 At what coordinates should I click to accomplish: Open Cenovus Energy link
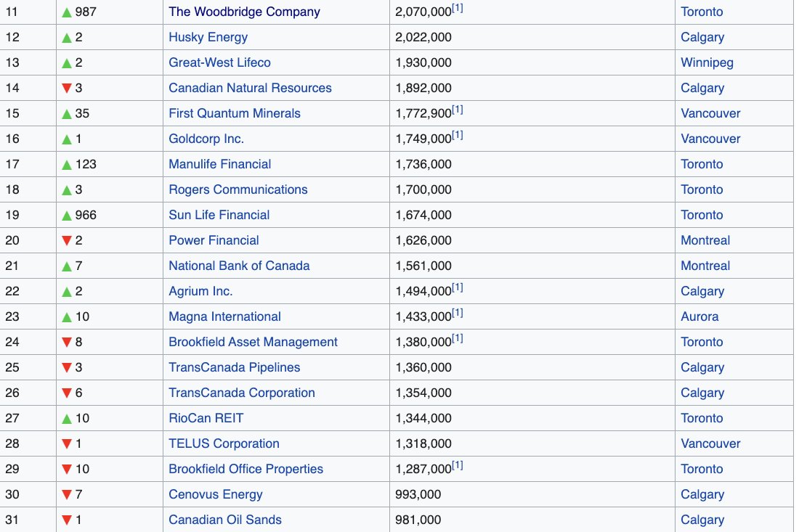coord(216,495)
